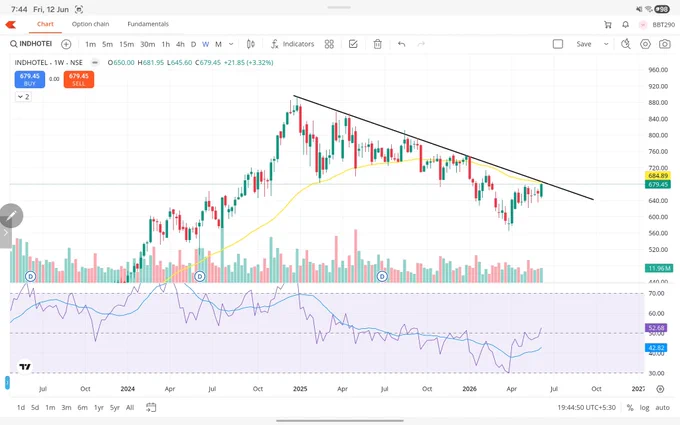Viewport: 680px width, 425px height.
Task: Open the quick search magnifier icon
Action: pos(625,44)
